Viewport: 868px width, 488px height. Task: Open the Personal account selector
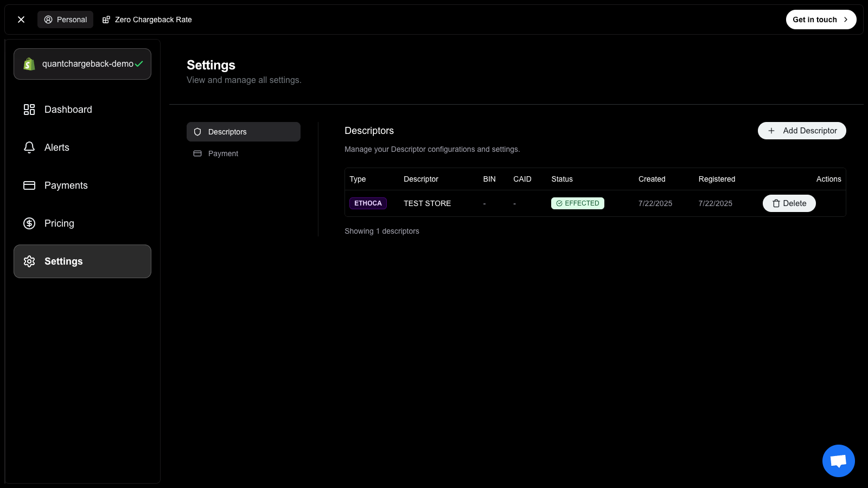click(x=65, y=20)
